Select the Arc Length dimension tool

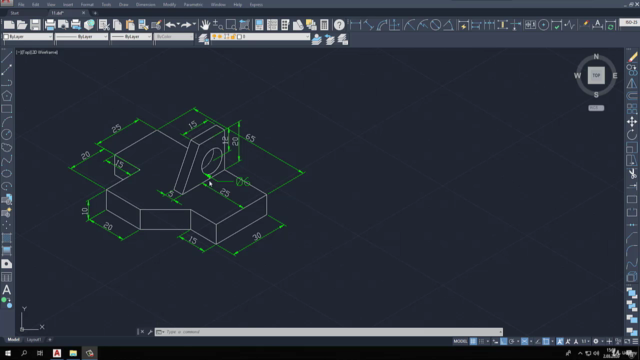tap(382, 25)
